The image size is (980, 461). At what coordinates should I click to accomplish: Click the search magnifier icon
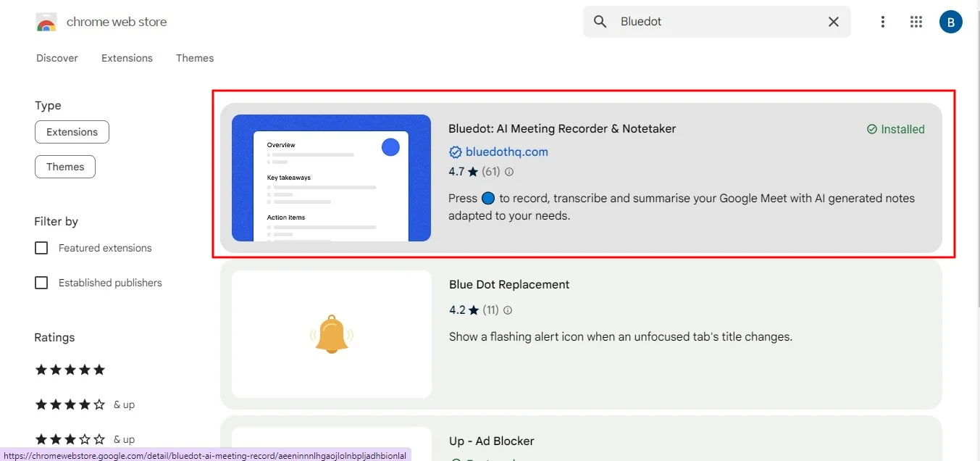[600, 22]
